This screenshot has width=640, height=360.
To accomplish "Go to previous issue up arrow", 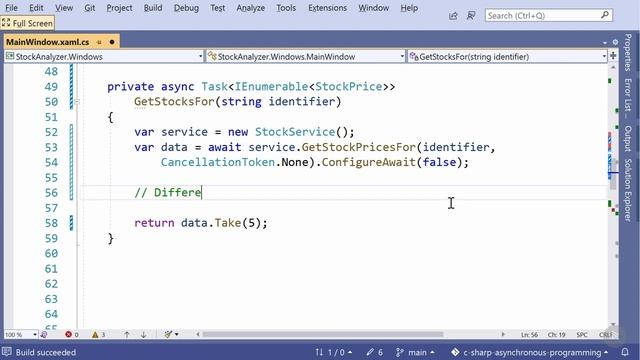I will (127, 335).
